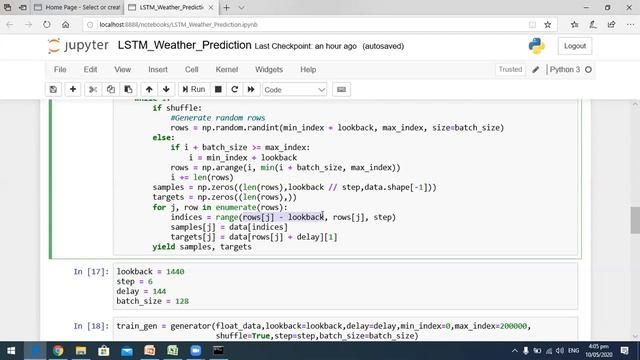Paste cells below icon
The height and width of the screenshot is (360, 640).
[128, 89]
